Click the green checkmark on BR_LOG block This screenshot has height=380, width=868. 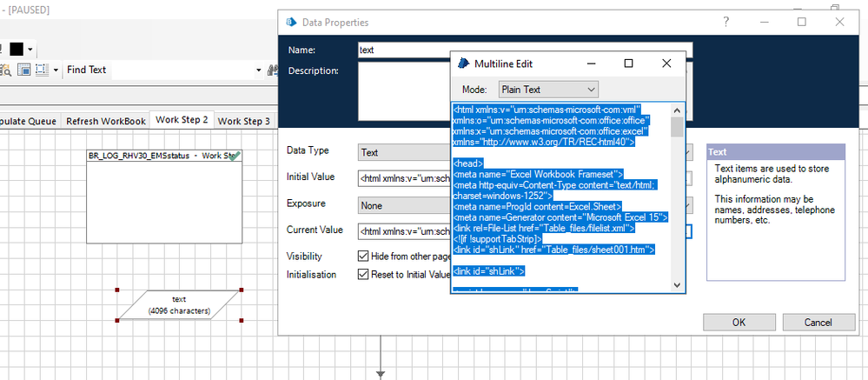pyautogui.click(x=235, y=156)
